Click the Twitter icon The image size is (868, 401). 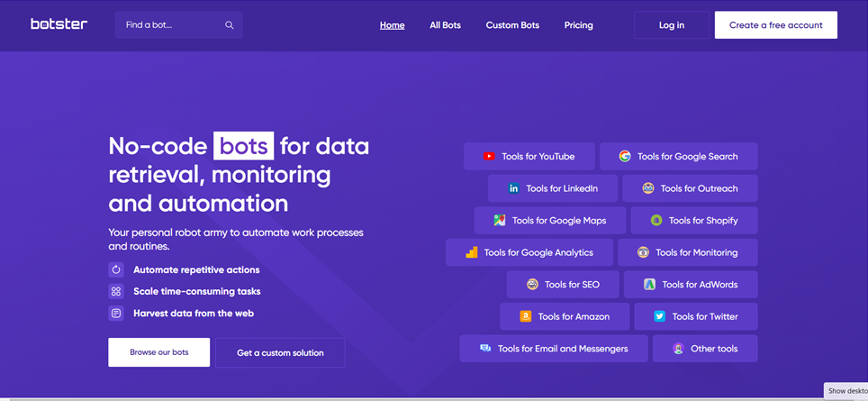[x=660, y=317]
